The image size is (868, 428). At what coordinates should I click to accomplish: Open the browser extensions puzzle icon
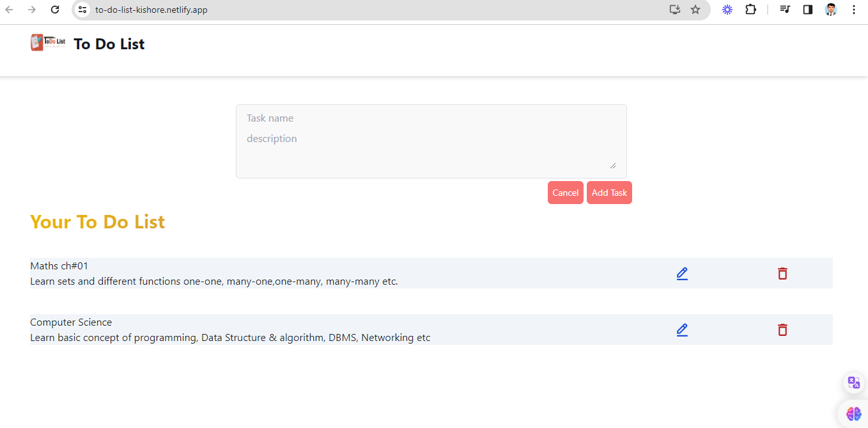750,10
